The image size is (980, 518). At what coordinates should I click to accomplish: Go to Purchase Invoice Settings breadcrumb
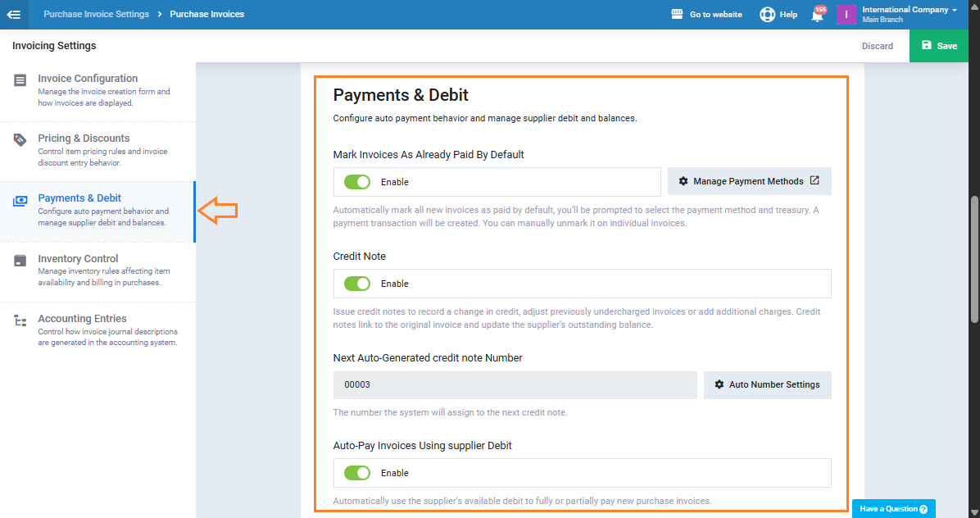click(96, 14)
